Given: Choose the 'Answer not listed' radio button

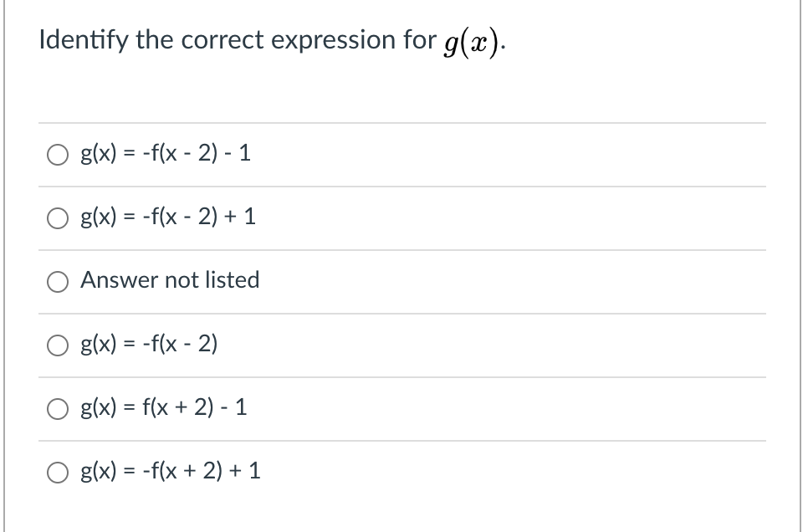Looking at the screenshot, I should [57, 282].
